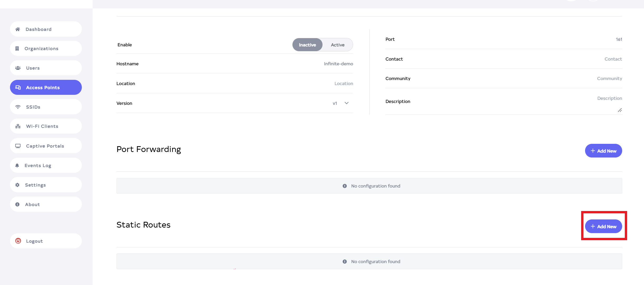Grab the Description textarea resize handle

(620, 110)
